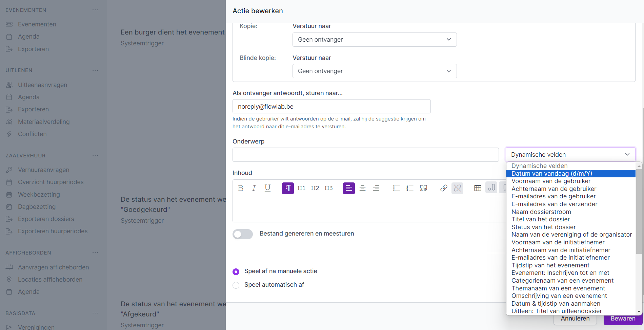
Task: Collapse the Dynamische velden dropdown
Action: (x=570, y=155)
